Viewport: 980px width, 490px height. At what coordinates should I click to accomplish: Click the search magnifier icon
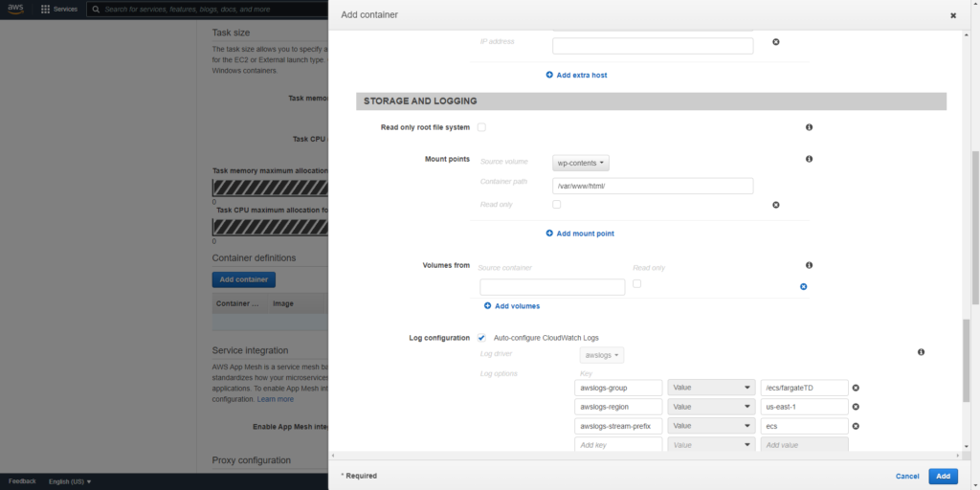pos(97,10)
